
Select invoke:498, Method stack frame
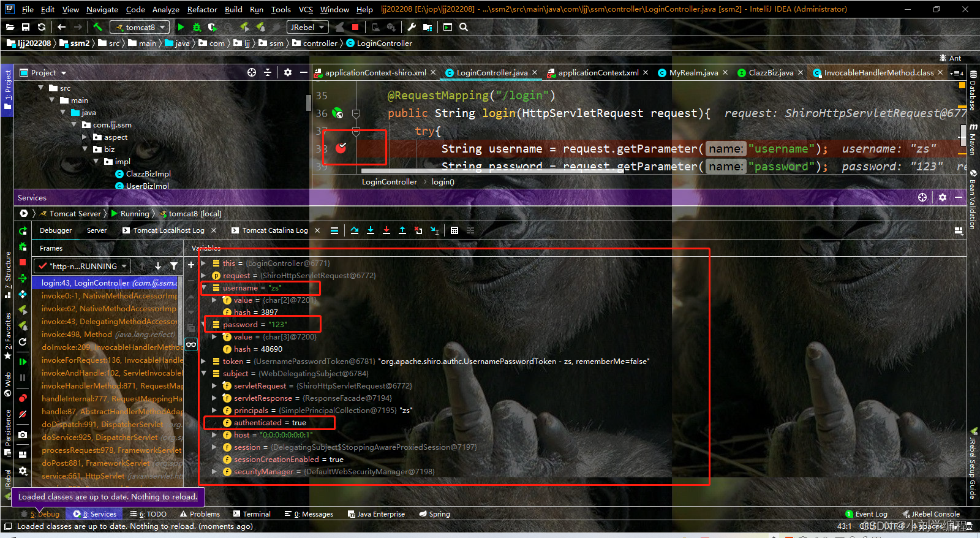coord(108,334)
